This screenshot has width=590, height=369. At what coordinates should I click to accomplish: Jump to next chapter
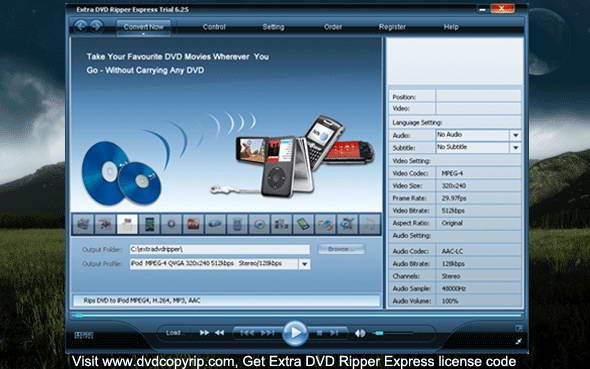pos(268,333)
